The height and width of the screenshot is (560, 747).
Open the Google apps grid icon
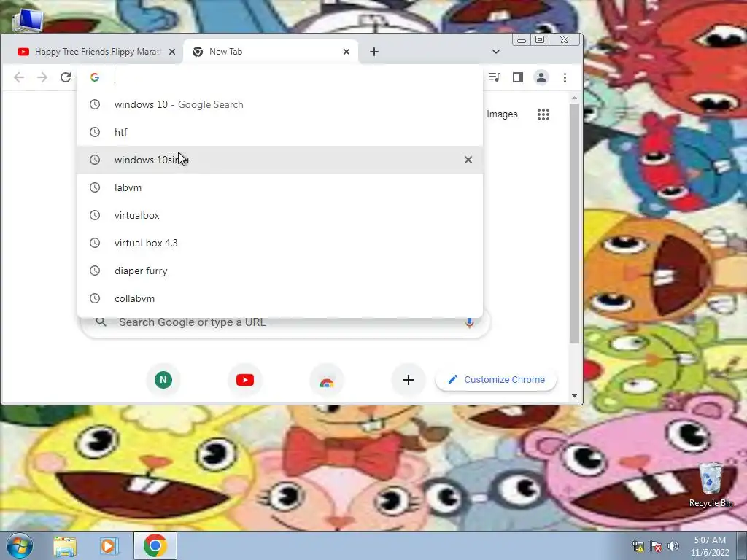pos(543,114)
